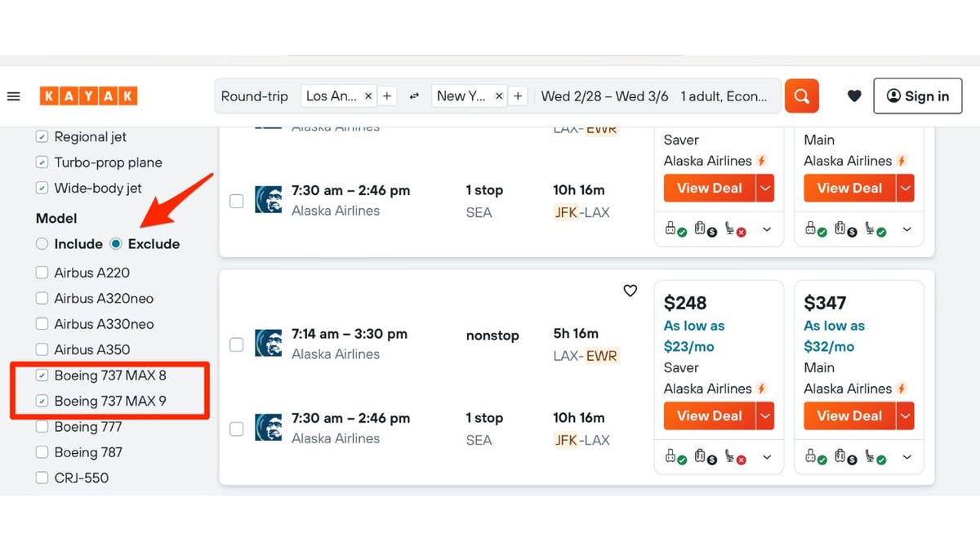Open Saver View Deal arrow in topmost result card
Screen dimensions: 980x551
765,188
